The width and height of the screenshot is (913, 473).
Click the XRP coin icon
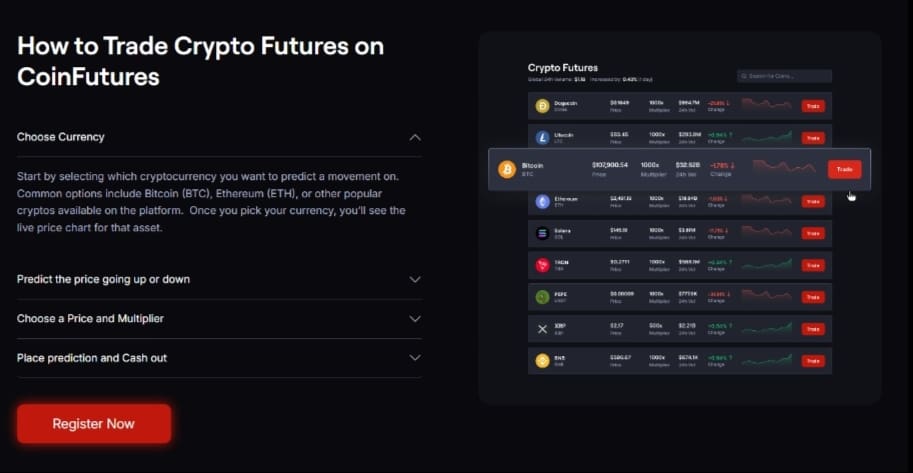point(543,329)
